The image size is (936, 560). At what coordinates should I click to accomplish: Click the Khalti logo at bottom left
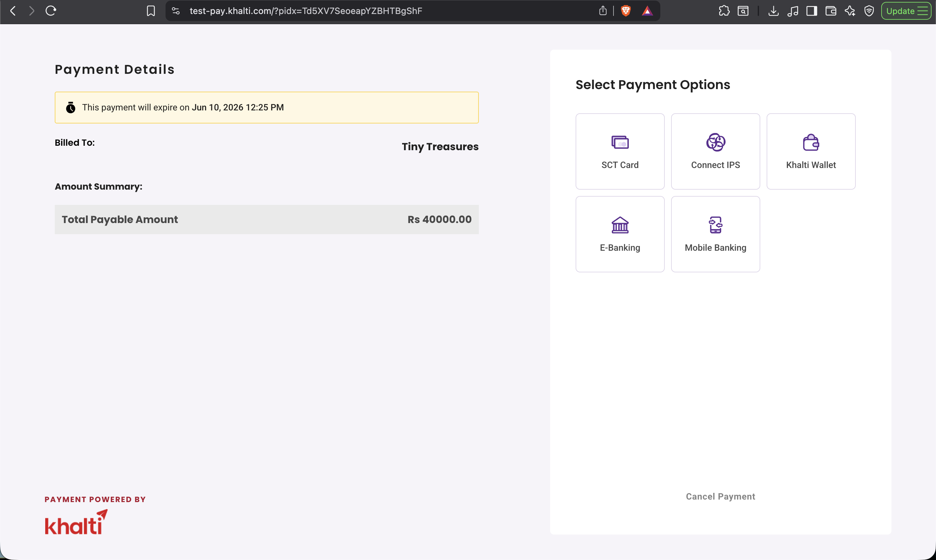[76, 522]
